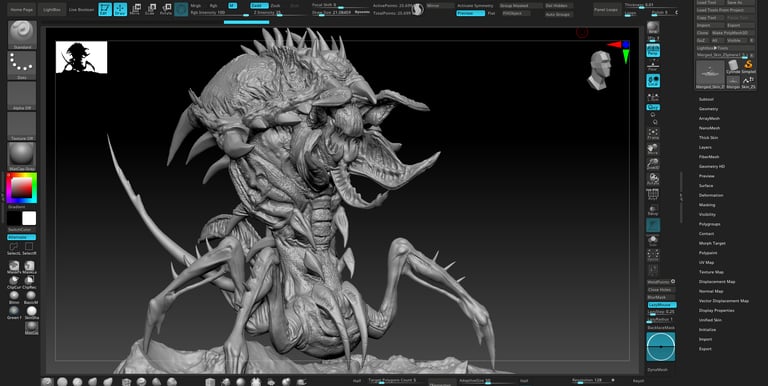Toggle the M material channel button

coord(232,5)
